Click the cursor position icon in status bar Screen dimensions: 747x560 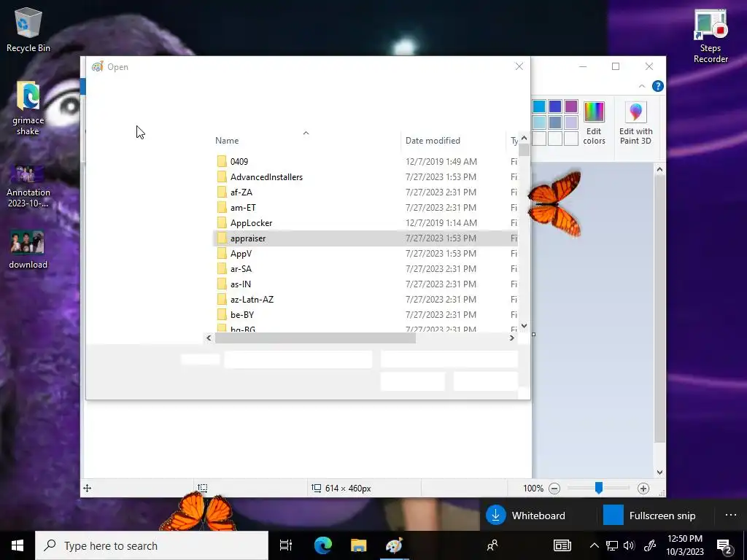(88, 488)
